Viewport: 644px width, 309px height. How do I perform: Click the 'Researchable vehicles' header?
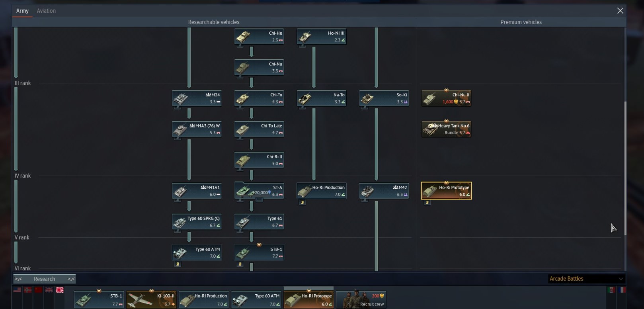click(214, 22)
